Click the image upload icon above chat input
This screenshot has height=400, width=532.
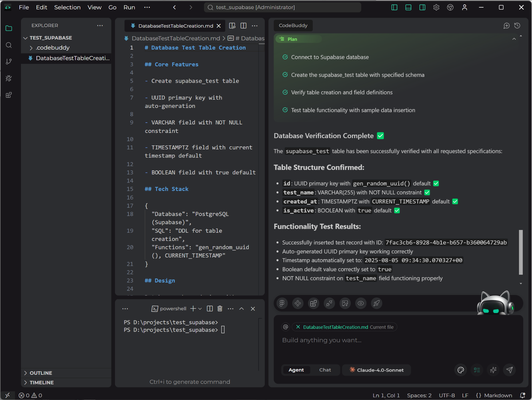(x=345, y=303)
